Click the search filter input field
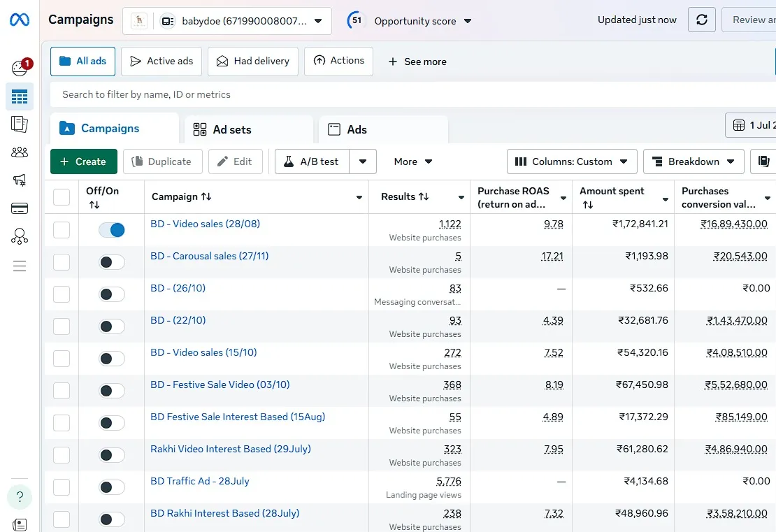 coord(413,94)
